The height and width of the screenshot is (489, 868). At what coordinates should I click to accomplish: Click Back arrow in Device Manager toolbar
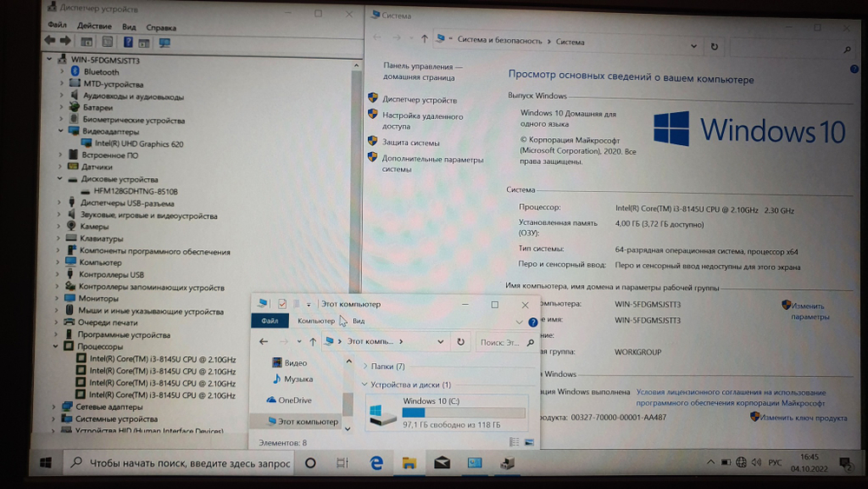[x=49, y=41]
